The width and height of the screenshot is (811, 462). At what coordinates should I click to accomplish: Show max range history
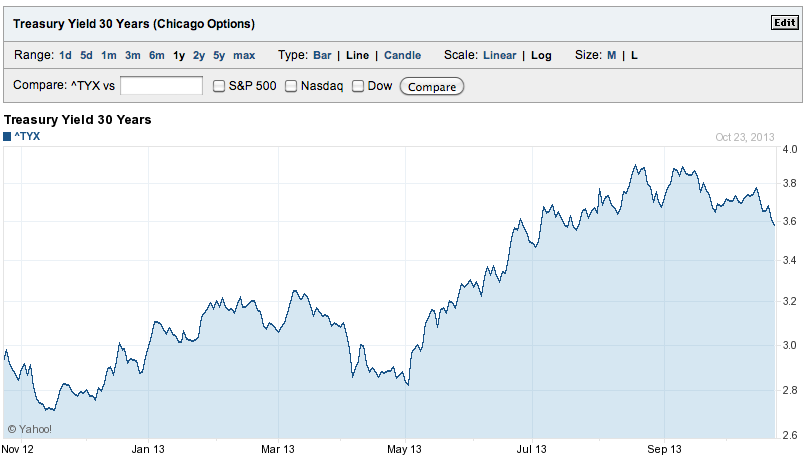click(x=244, y=55)
